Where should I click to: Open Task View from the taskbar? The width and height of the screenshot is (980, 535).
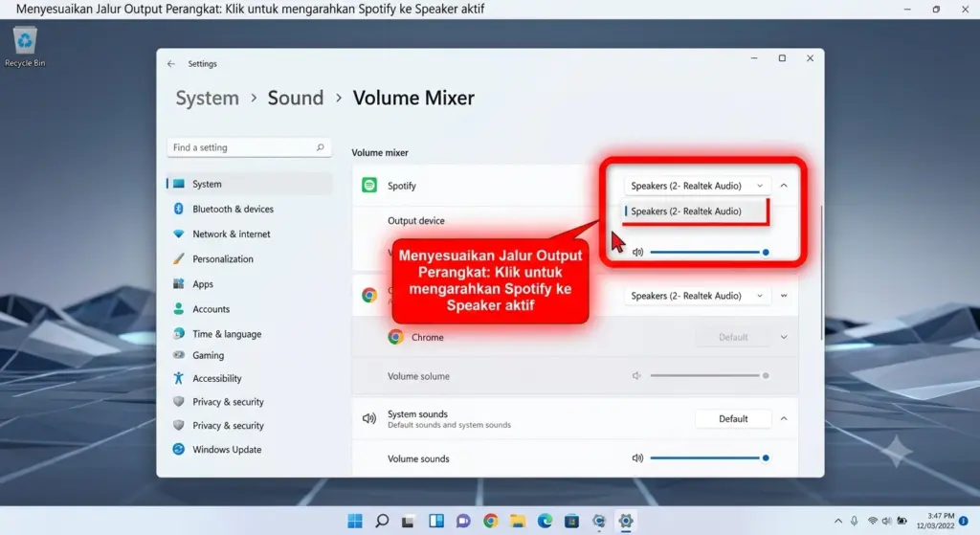click(408, 522)
